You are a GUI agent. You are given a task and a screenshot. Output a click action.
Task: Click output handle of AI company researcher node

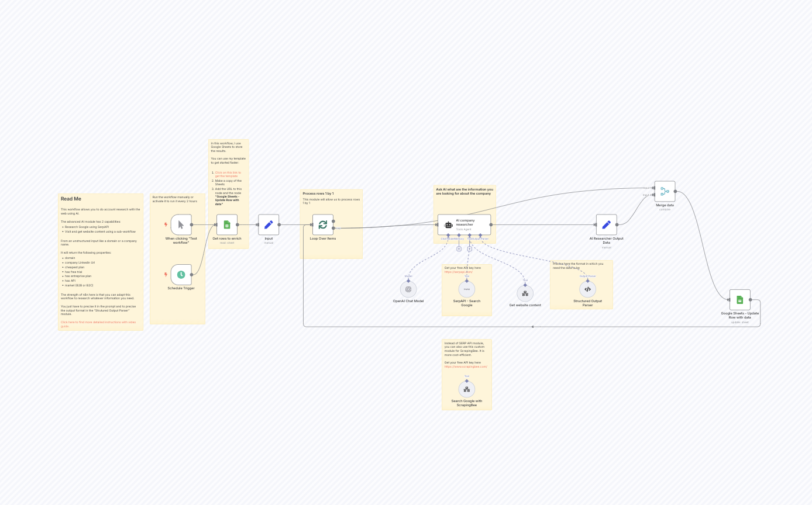click(491, 224)
